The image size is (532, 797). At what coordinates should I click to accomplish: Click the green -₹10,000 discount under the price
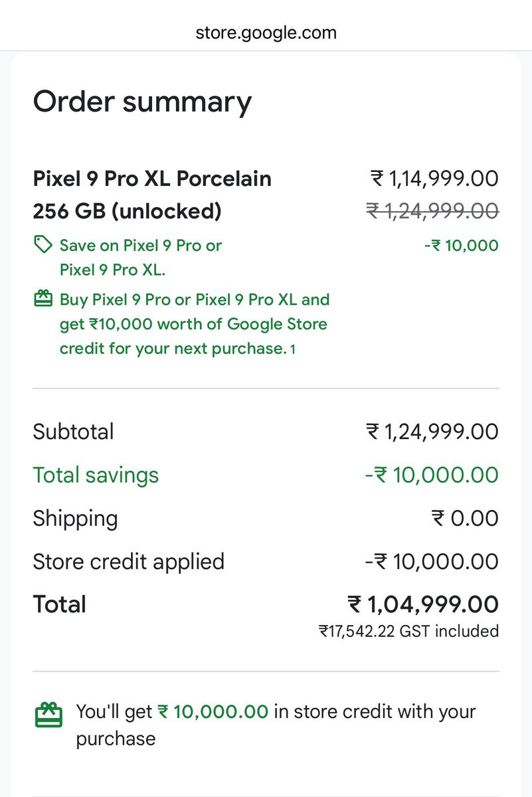pyautogui.click(x=461, y=246)
